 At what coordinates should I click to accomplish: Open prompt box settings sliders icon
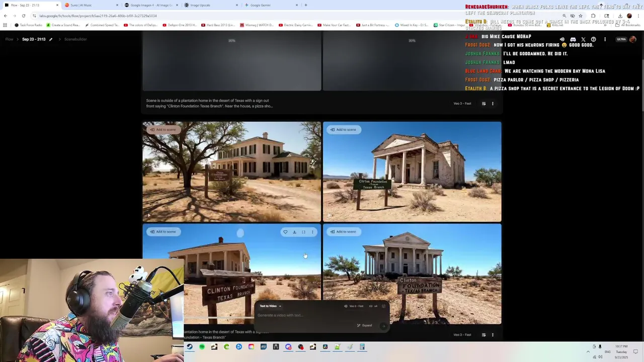pyautogui.click(x=384, y=306)
